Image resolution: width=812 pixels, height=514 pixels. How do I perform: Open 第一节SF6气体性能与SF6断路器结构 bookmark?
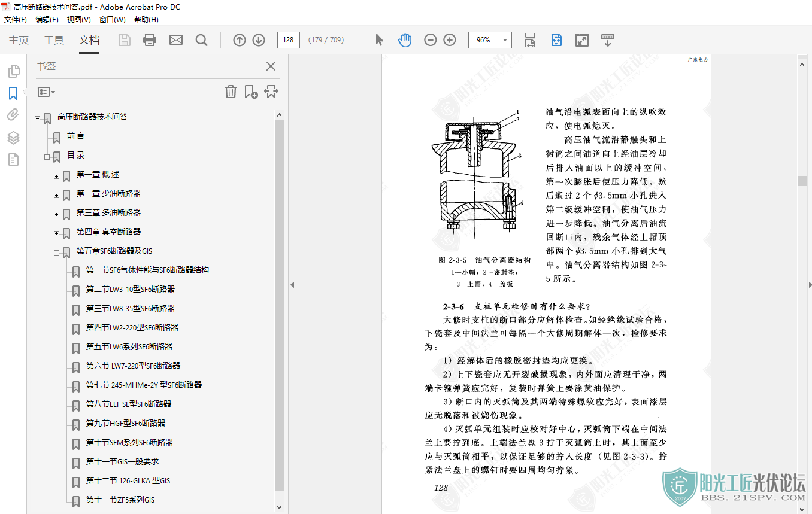click(147, 270)
